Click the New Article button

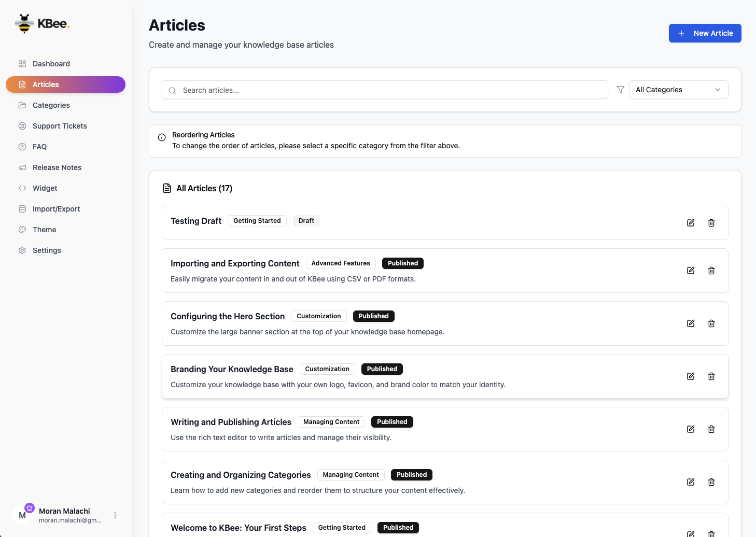tap(705, 33)
